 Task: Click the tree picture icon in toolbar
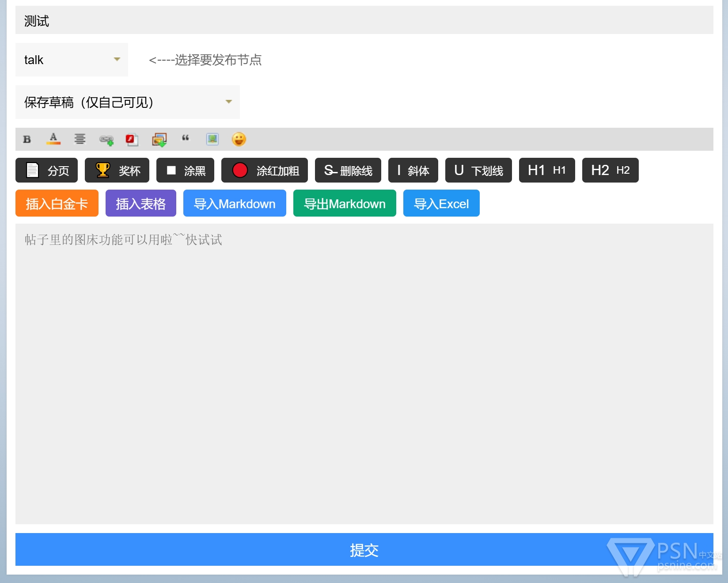pyautogui.click(x=212, y=139)
